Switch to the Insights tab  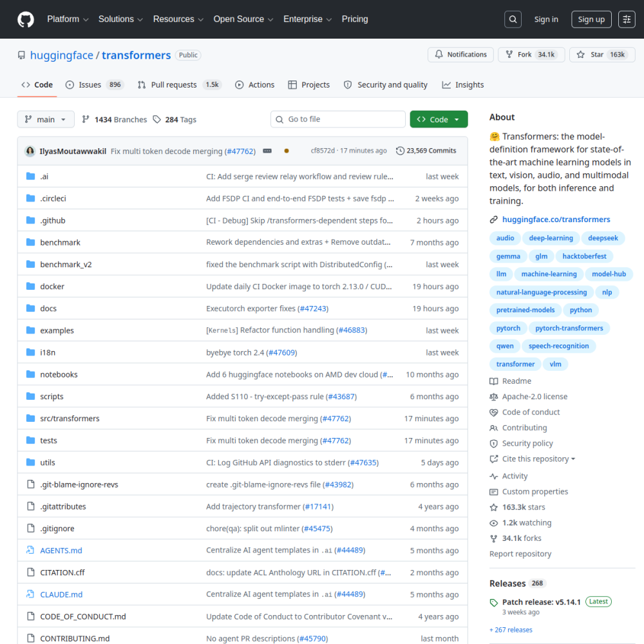click(x=463, y=85)
